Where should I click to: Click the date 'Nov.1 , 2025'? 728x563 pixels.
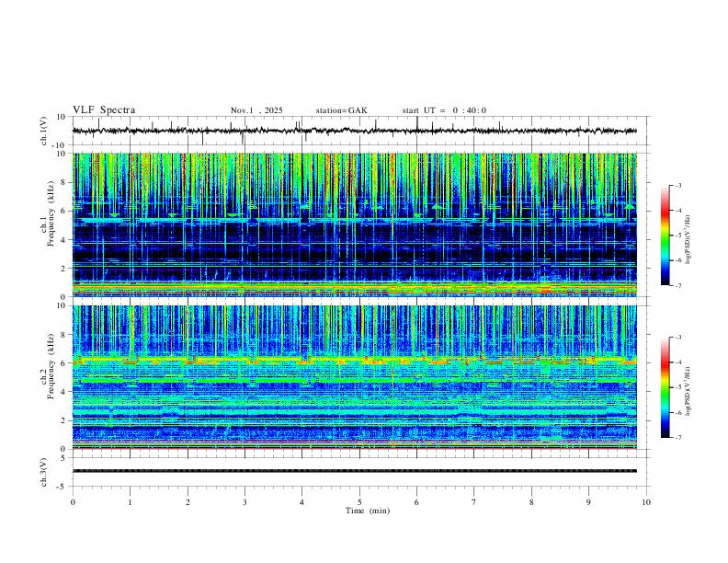[x=256, y=110]
